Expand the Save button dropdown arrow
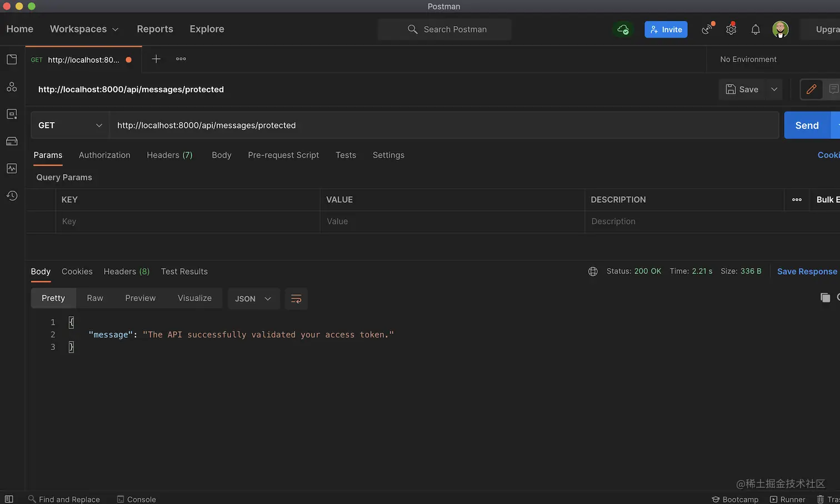The image size is (840, 504). [773, 89]
